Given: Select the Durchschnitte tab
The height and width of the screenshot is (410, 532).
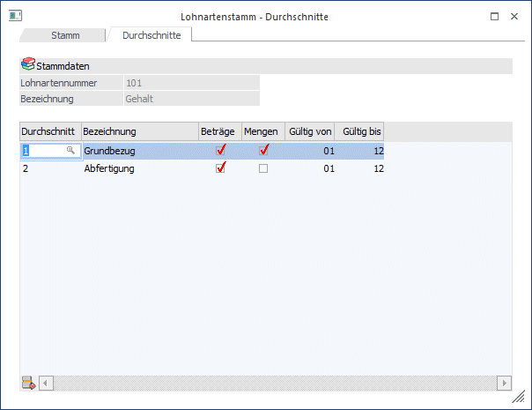Looking at the screenshot, I should (x=150, y=35).
